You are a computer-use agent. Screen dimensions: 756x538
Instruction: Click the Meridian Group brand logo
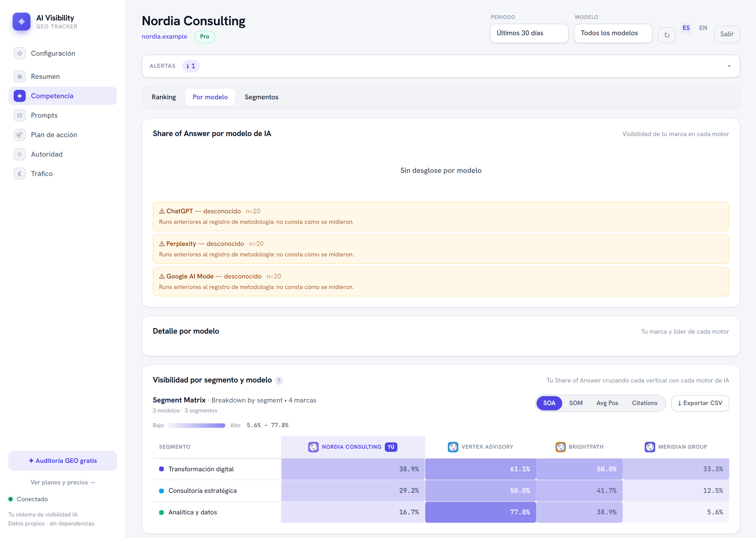tap(650, 447)
